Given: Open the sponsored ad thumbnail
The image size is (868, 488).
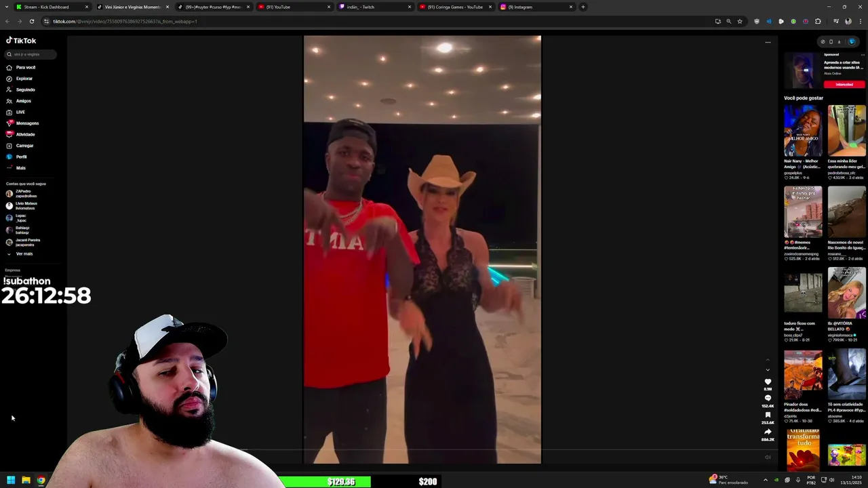Looking at the screenshot, I should (803, 70).
